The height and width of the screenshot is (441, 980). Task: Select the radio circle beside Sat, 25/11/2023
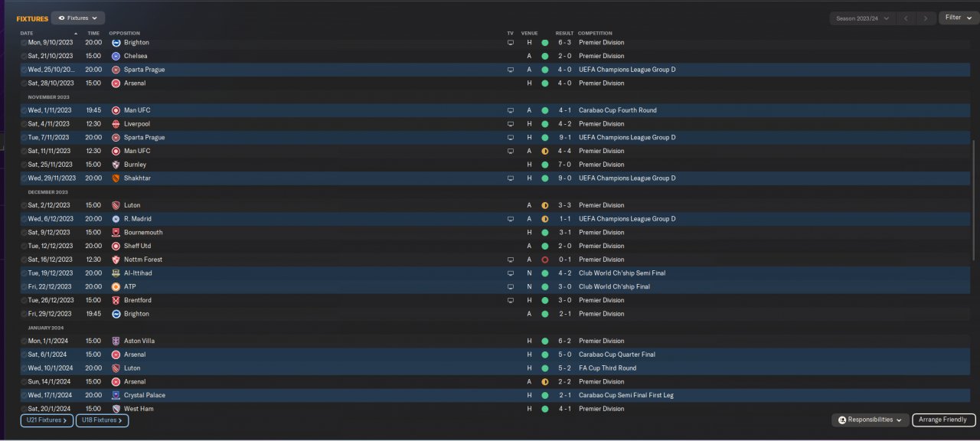point(24,165)
